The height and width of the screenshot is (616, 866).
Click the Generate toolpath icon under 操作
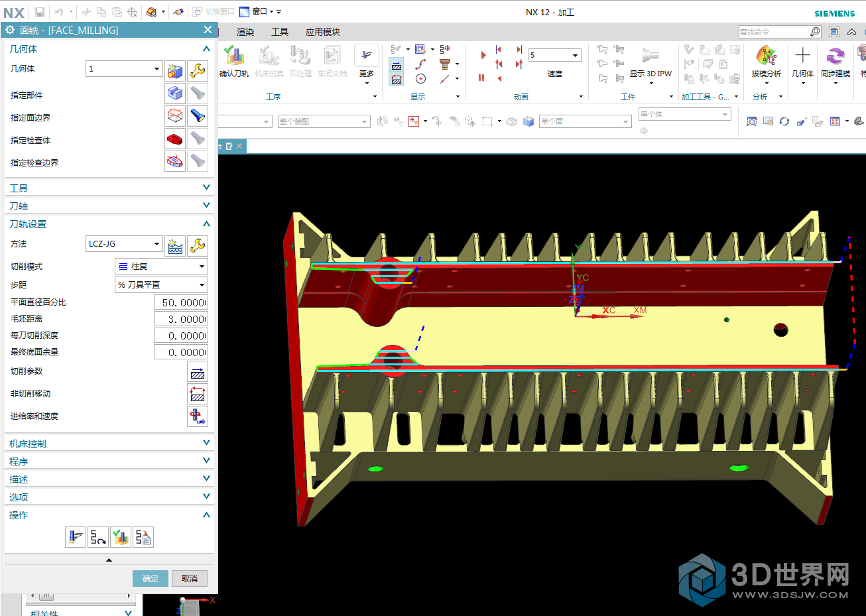(x=76, y=537)
